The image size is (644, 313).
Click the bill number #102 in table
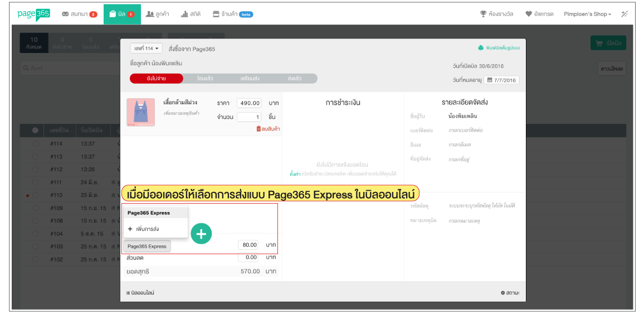click(56, 259)
